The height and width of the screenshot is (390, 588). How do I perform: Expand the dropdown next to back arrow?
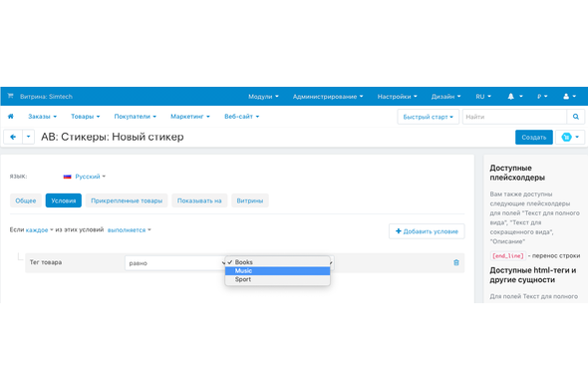coord(29,137)
